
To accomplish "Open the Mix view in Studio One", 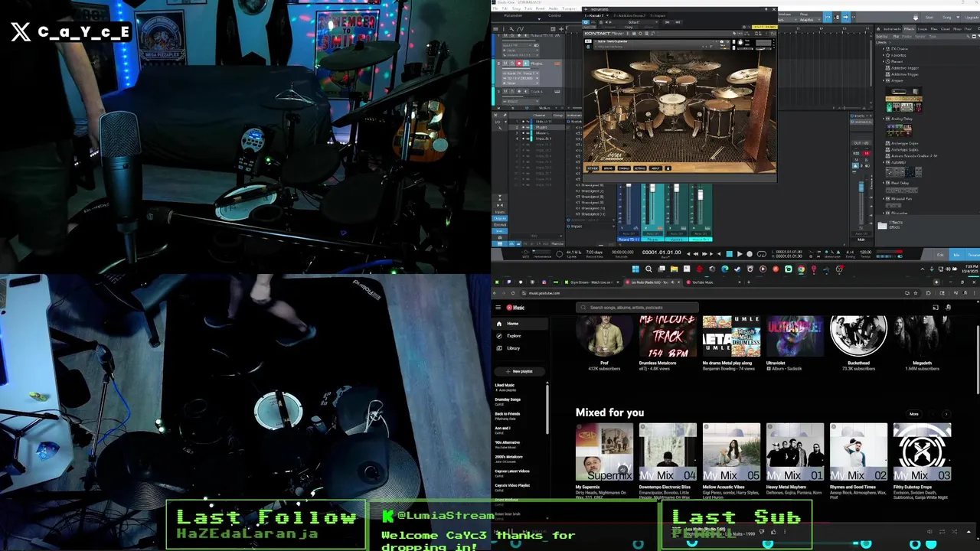I will click(x=956, y=255).
